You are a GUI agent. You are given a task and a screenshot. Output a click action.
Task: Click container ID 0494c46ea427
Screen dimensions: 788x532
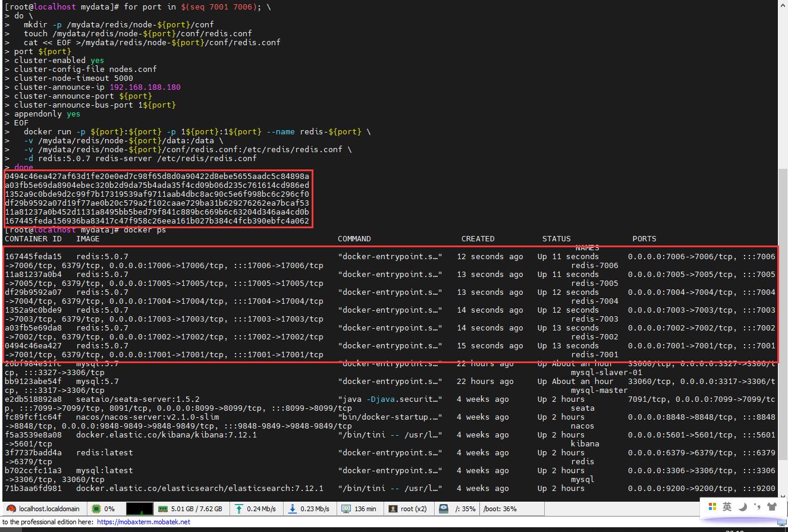click(x=33, y=346)
